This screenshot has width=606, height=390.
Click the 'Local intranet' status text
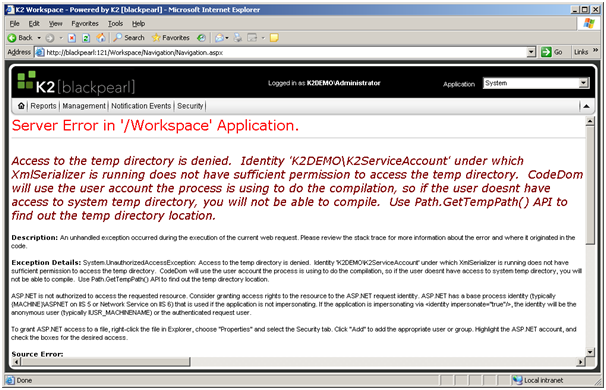pos(543,381)
